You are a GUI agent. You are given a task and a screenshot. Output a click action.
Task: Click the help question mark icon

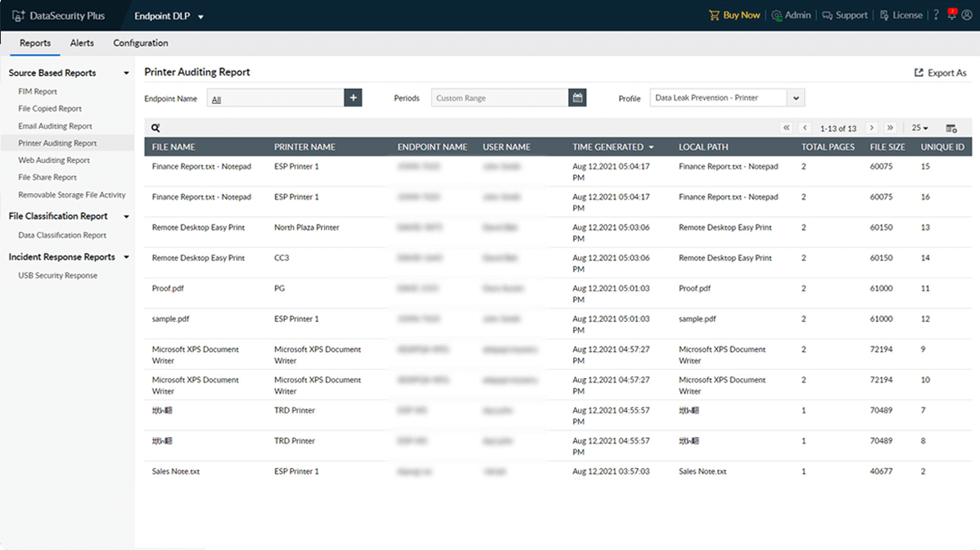pos(937,15)
